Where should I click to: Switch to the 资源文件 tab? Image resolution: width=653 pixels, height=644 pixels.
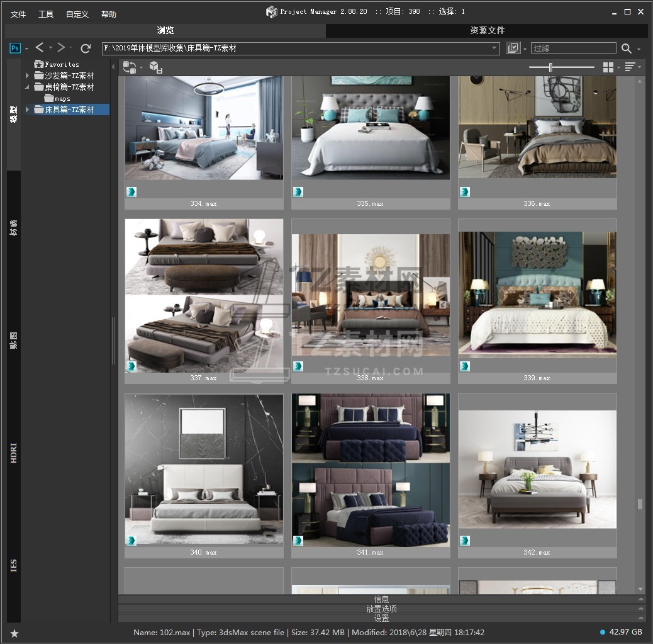point(487,30)
